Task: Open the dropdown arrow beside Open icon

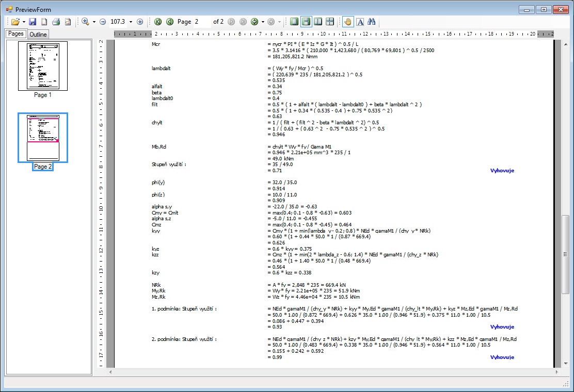Action: 24,22
